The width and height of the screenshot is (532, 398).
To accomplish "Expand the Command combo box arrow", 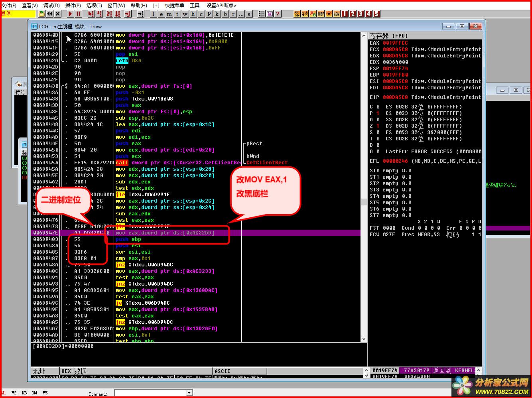I will 189,393.
